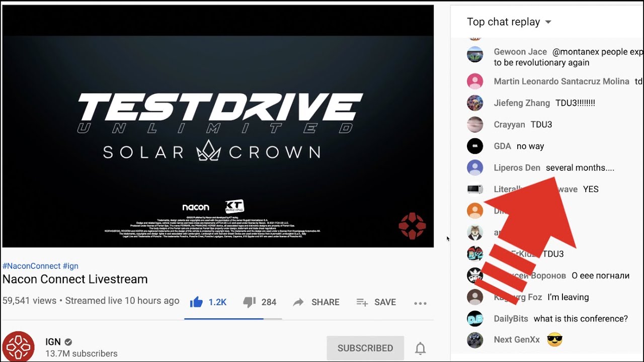Click DailyBits' chat avatar
Image resolution: width=644 pixels, height=362 pixels.
tap(475, 319)
